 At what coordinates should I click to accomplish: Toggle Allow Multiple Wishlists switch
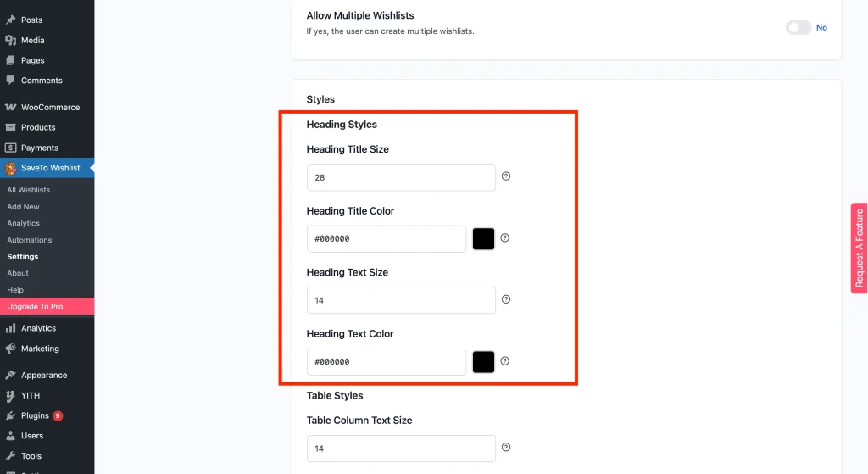(x=798, y=28)
